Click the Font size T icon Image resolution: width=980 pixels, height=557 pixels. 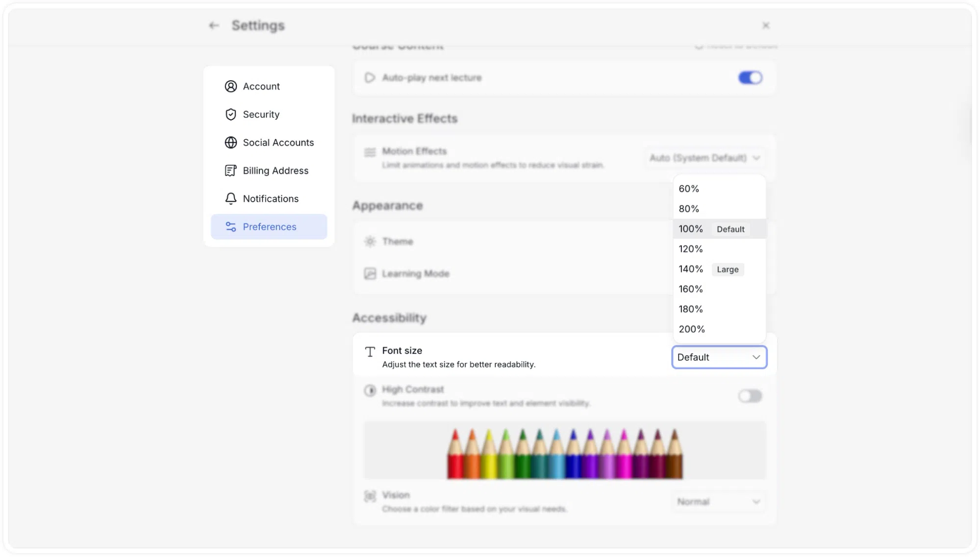370,352
